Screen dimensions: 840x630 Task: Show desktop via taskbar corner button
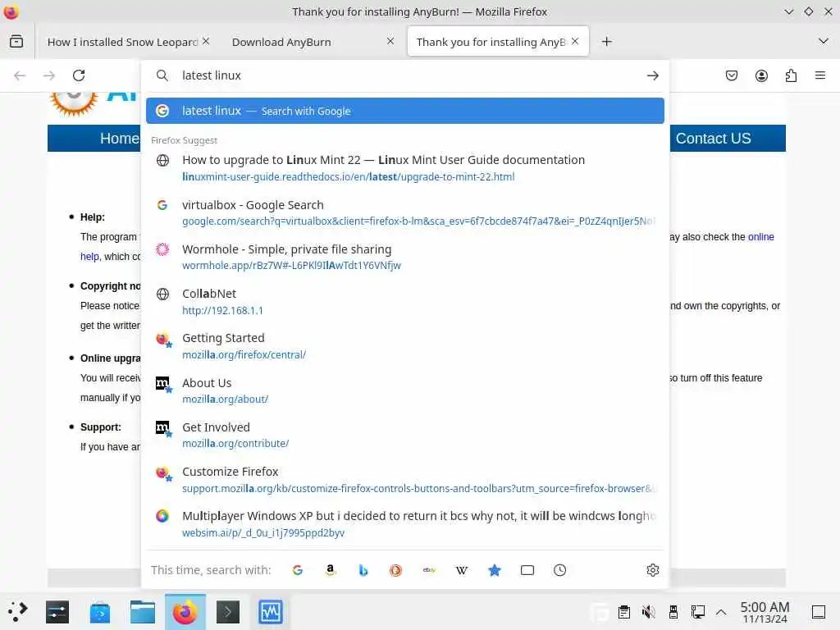[x=818, y=611]
